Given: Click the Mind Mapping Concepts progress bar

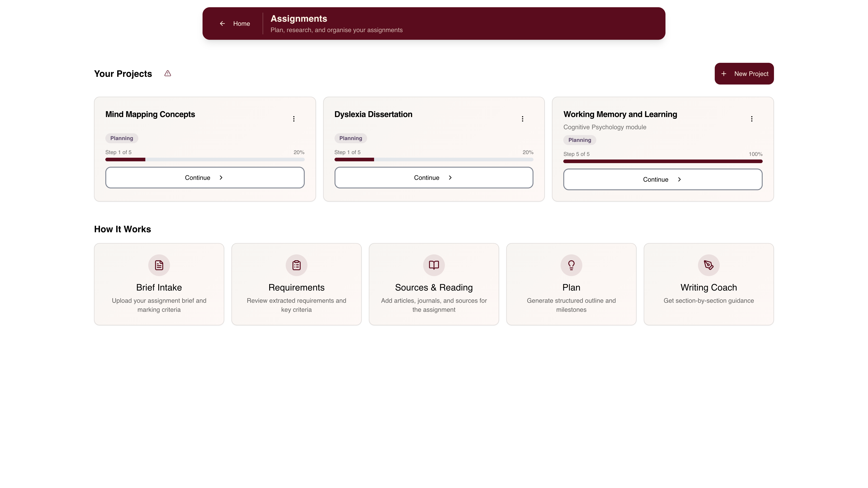Looking at the screenshot, I should click(205, 160).
